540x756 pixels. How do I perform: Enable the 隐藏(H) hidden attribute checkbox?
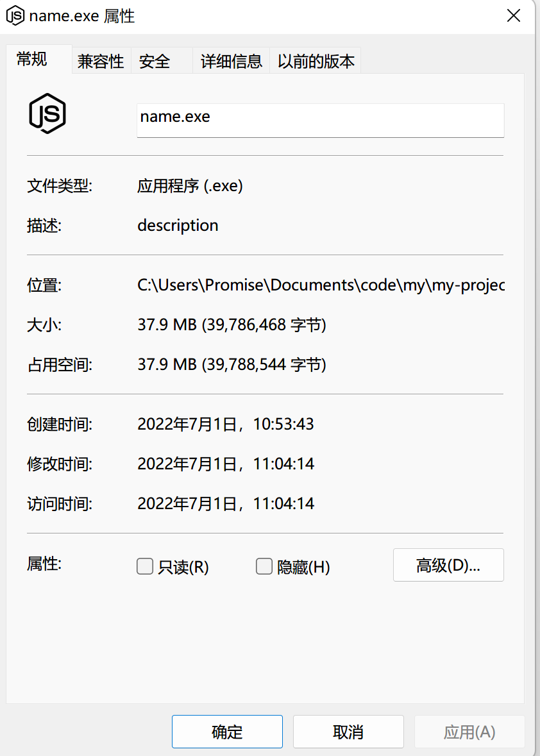pos(264,566)
